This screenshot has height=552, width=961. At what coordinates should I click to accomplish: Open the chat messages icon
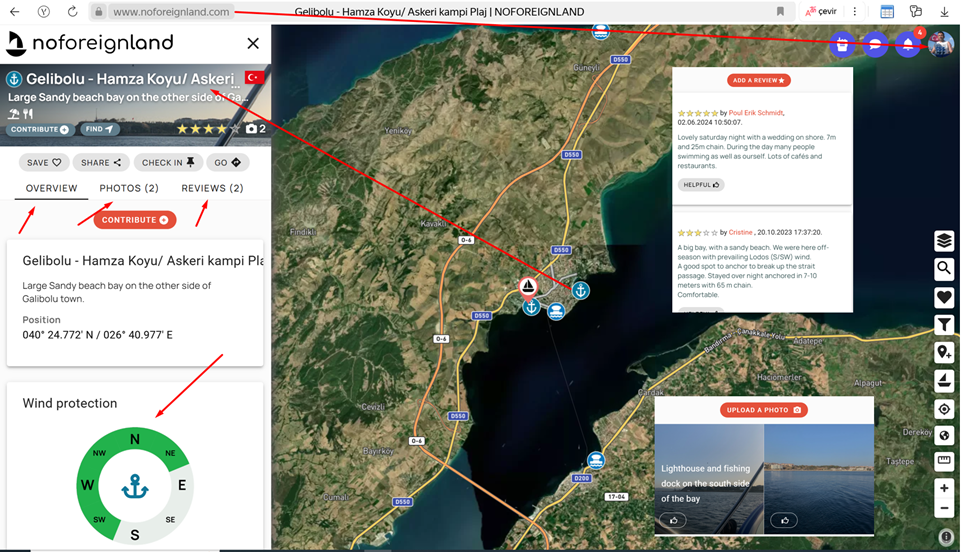click(x=875, y=44)
